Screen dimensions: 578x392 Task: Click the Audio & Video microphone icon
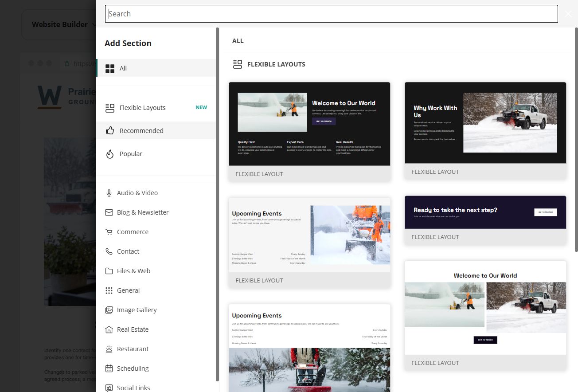(x=109, y=193)
